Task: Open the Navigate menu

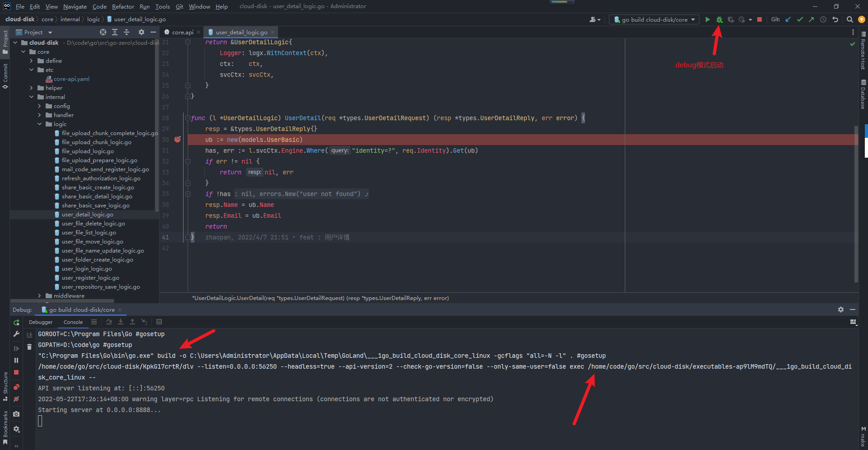Action: click(75, 6)
